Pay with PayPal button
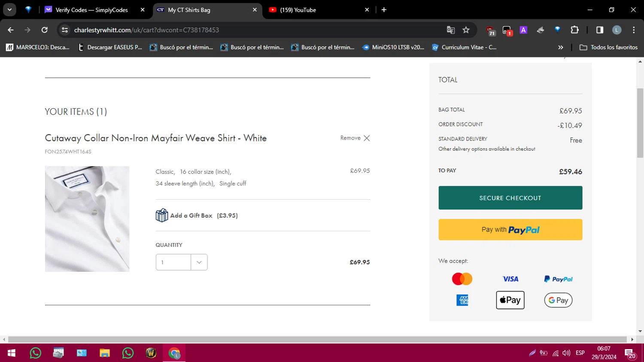 point(510,230)
